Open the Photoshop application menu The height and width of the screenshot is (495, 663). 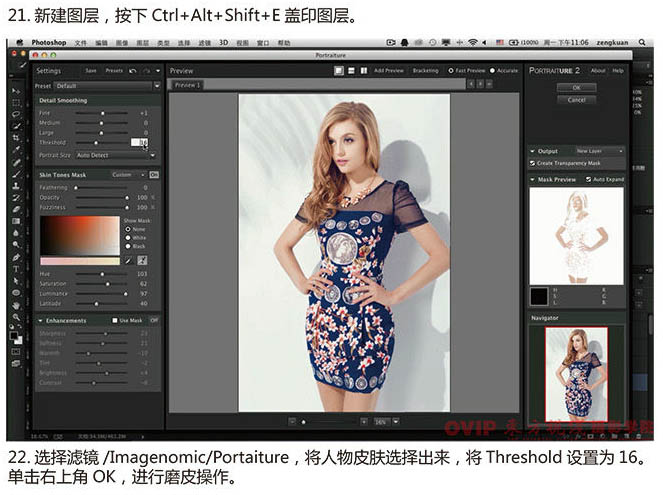coord(49,42)
